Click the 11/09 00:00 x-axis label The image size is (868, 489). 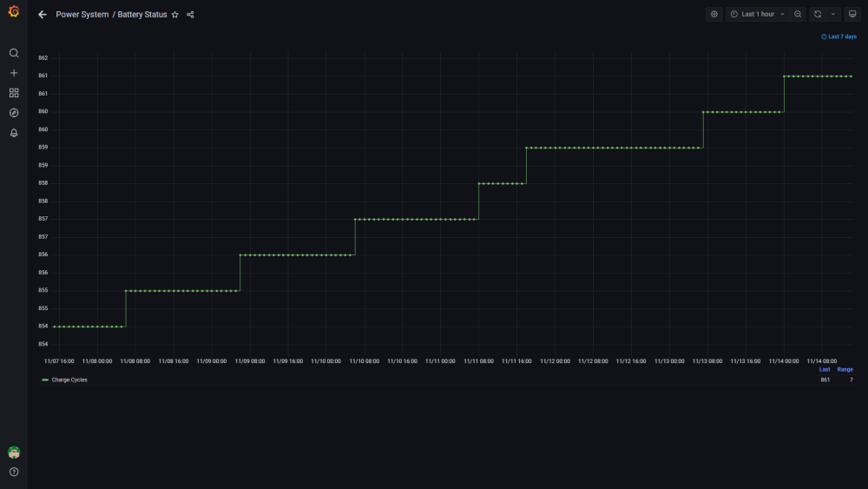[x=212, y=361]
